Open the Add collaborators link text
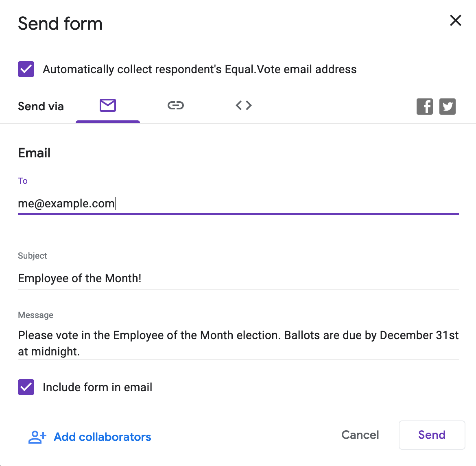This screenshot has width=476, height=466. tap(103, 437)
